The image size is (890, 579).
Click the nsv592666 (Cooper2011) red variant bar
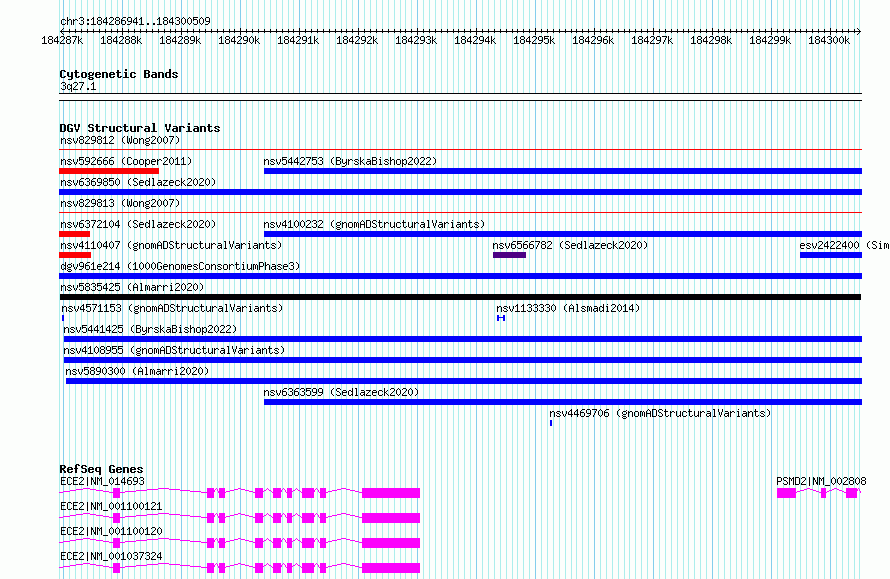tap(109, 171)
